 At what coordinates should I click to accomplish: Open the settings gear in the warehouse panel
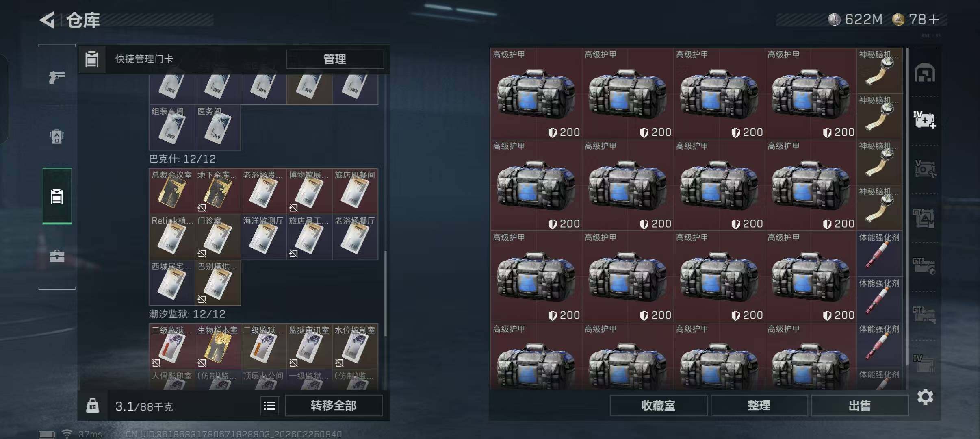click(925, 397)
